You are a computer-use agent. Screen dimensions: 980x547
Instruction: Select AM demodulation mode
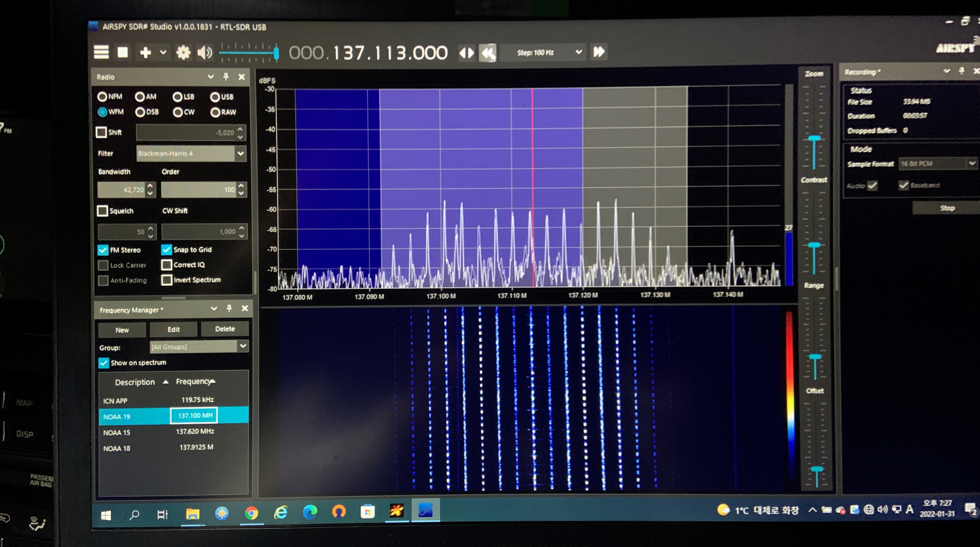[139, 96]
